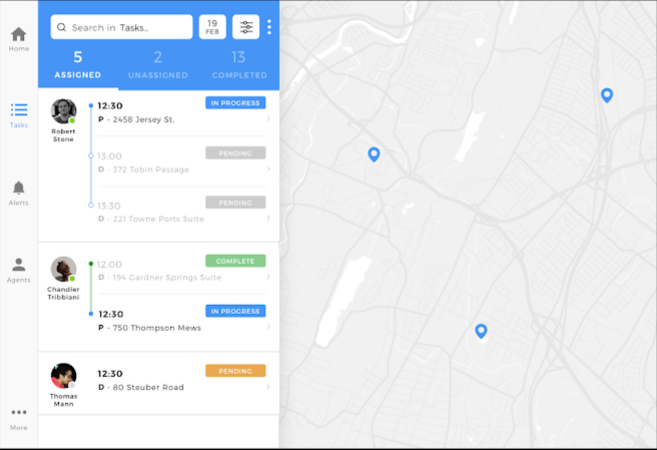Click the Chandler Tribbiani name label

pos(63,293)
